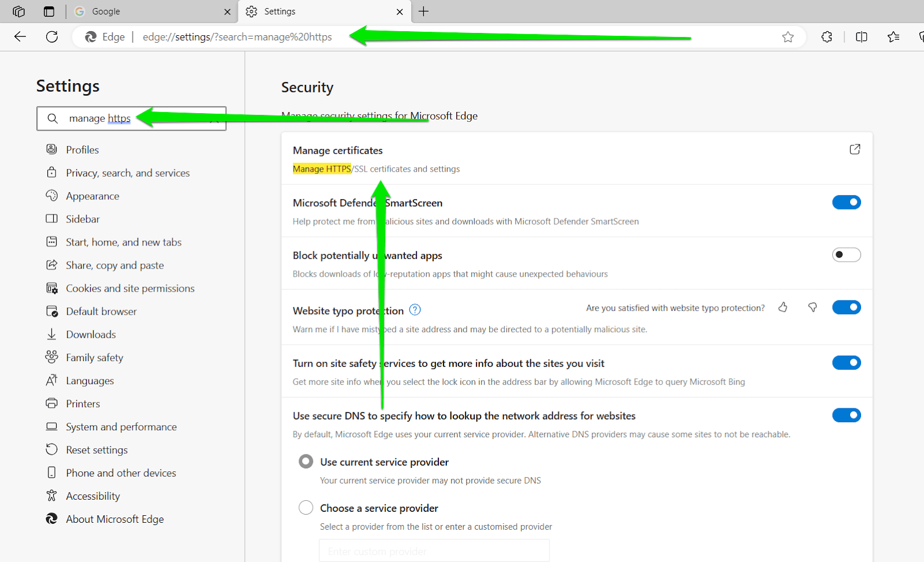Click the Accessibility figure icon
Viewport: 924px width, 562px height.
pyautogui.click(x=52, y=496)
